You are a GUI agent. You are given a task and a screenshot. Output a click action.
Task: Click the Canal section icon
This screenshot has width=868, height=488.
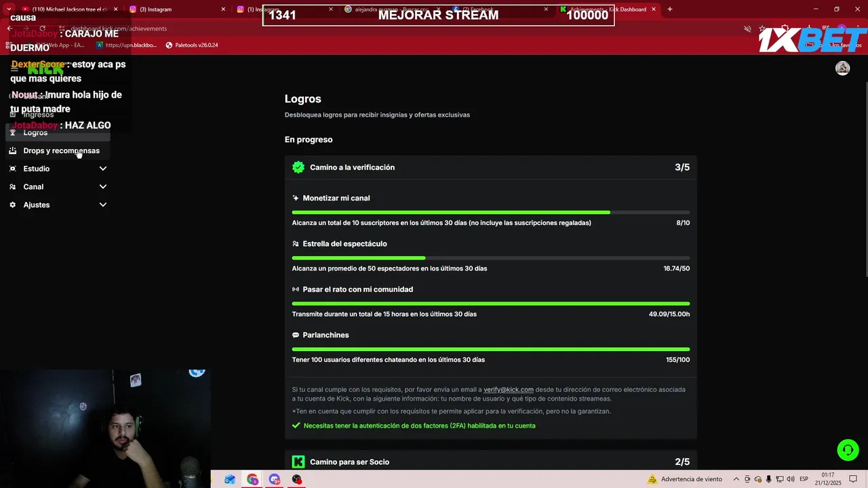coord(12,187)
